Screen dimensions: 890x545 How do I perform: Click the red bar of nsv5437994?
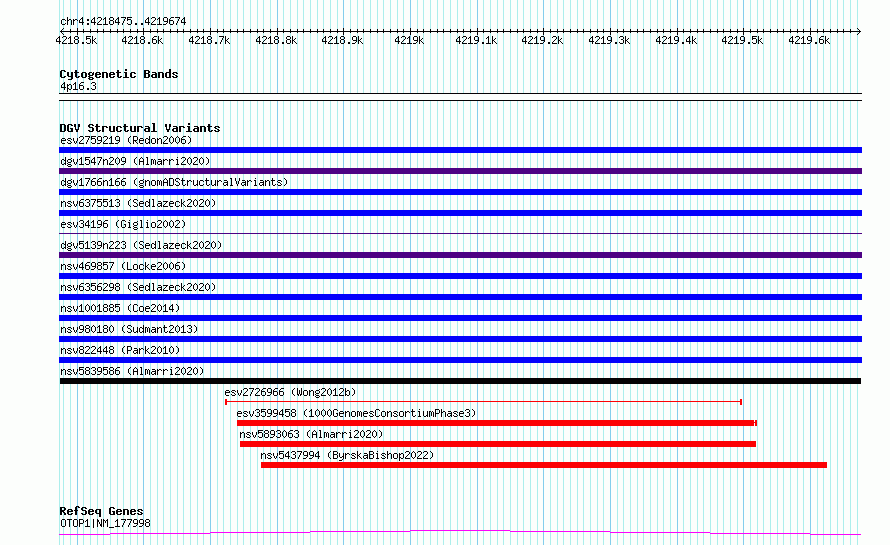tap(544, 465)
